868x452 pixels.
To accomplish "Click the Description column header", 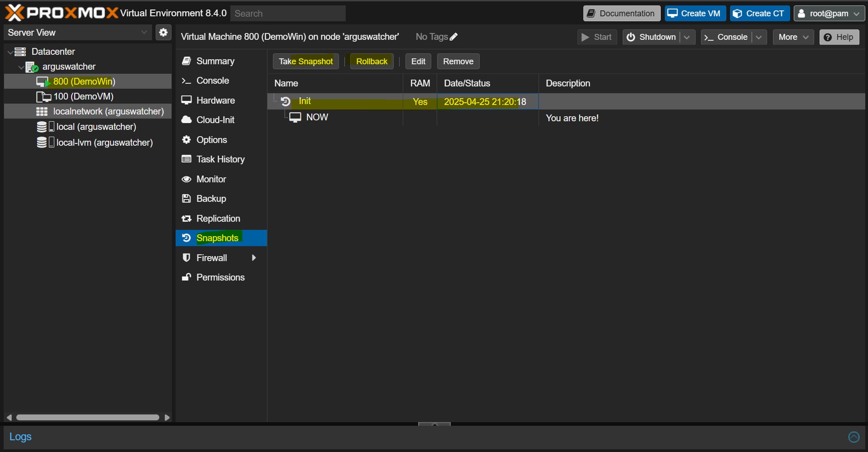I will (702, 83).
